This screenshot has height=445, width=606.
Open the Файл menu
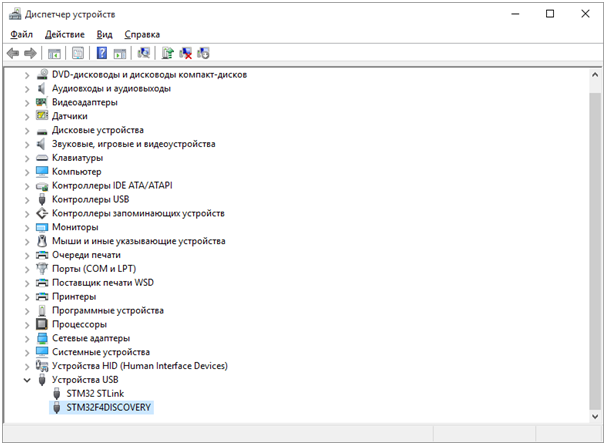(x=21, y=34)
